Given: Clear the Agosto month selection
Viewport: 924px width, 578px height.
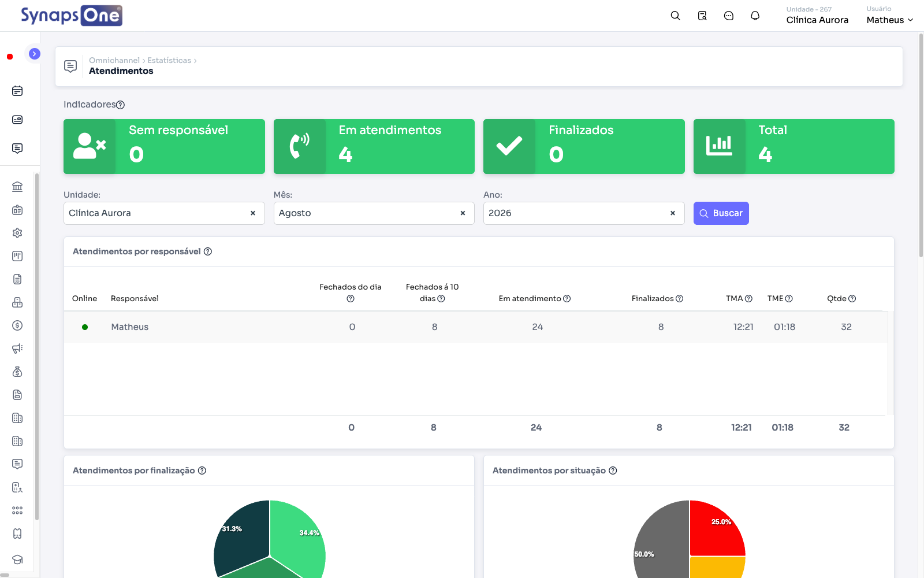Looking at the screenshot, I should tap(463, 213).
